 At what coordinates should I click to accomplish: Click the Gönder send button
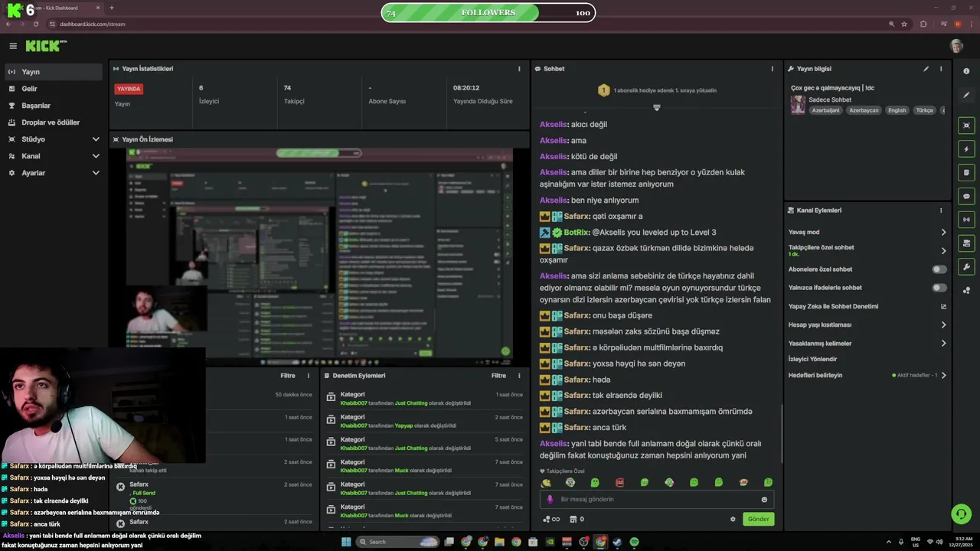(758, 519)
